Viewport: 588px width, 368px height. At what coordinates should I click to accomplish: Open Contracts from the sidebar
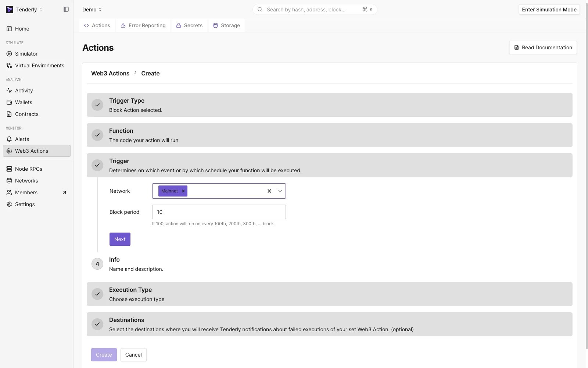tap(37, 114)
